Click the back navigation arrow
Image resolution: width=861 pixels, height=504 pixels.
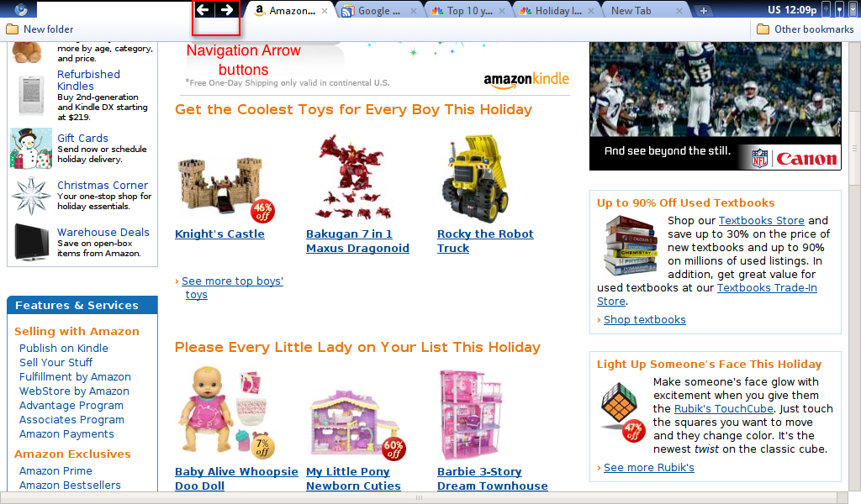point(203,10)
